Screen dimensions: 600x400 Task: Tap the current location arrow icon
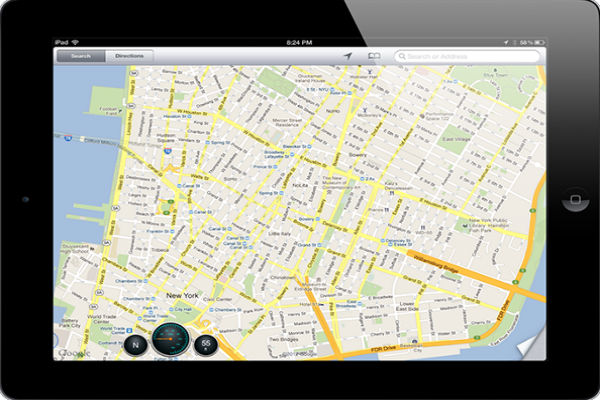pyautogui.click(x=348, y=57)
